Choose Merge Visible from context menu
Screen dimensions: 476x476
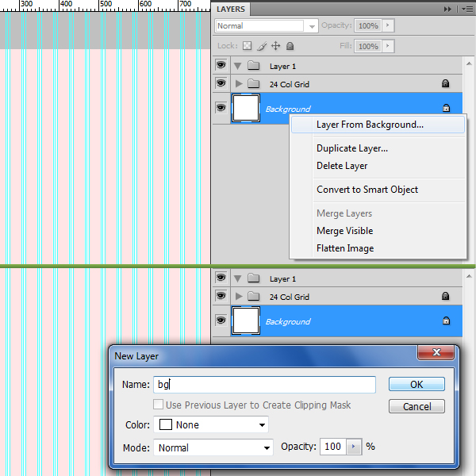tap(344, 231)
